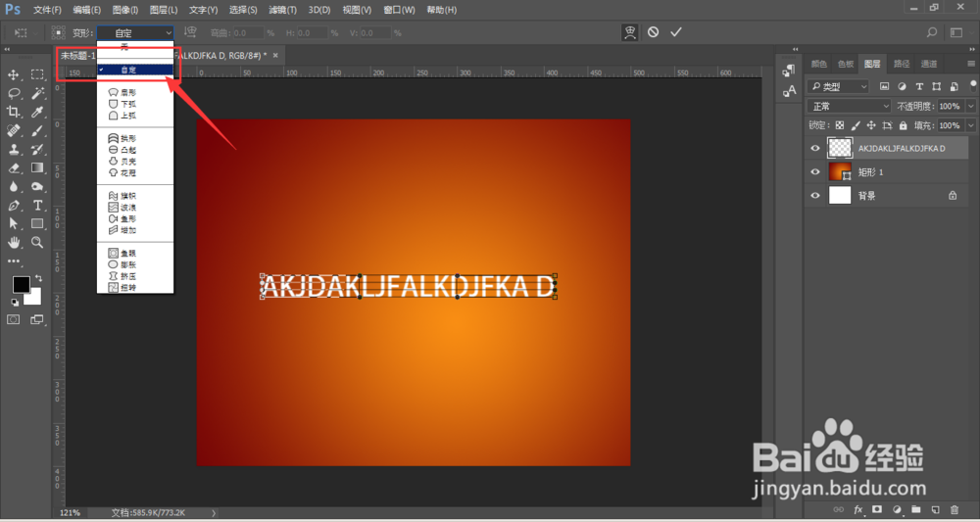The image size is (980, 522).
Task: Select the Rectangular Marquee tool
Action: click(x=37, y=75)
